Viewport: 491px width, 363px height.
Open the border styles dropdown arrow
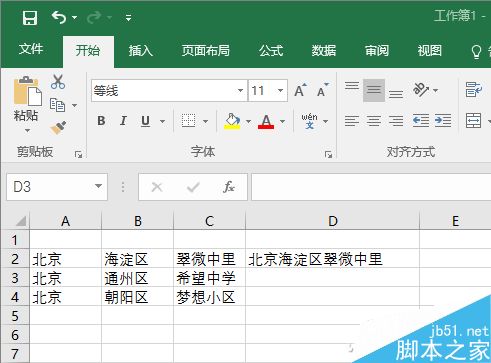206,121
